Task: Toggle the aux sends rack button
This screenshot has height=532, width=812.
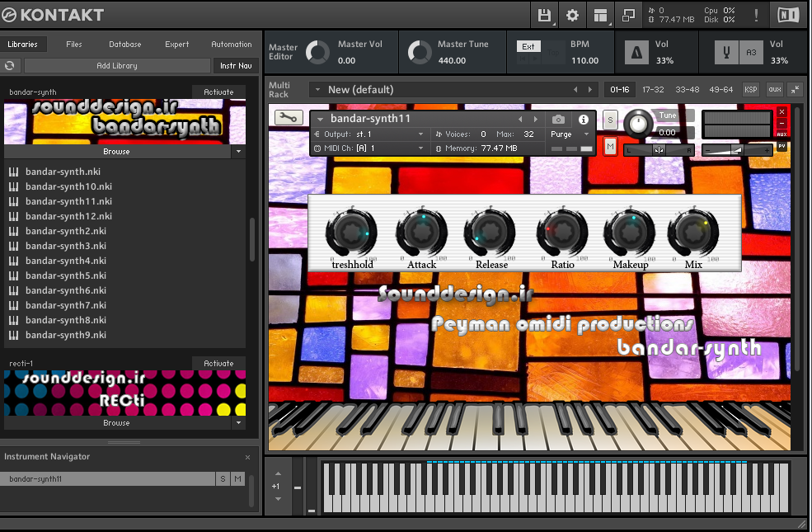Action: [x=775, y=89]
